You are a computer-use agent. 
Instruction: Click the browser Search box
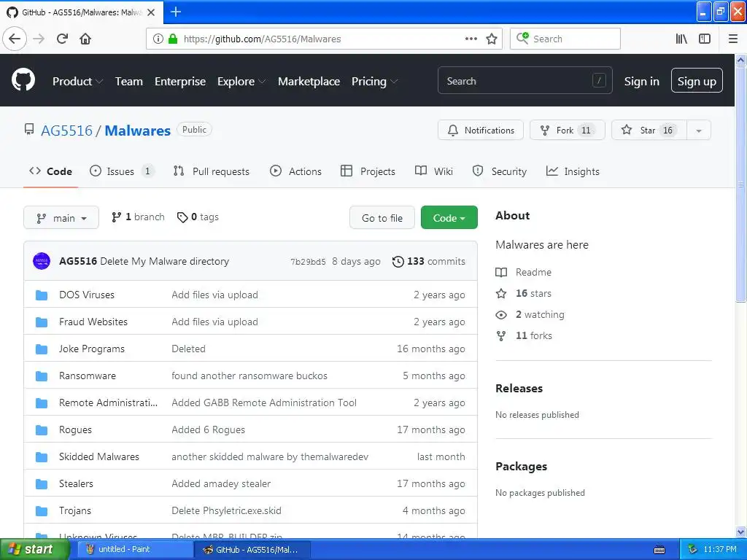565,39
